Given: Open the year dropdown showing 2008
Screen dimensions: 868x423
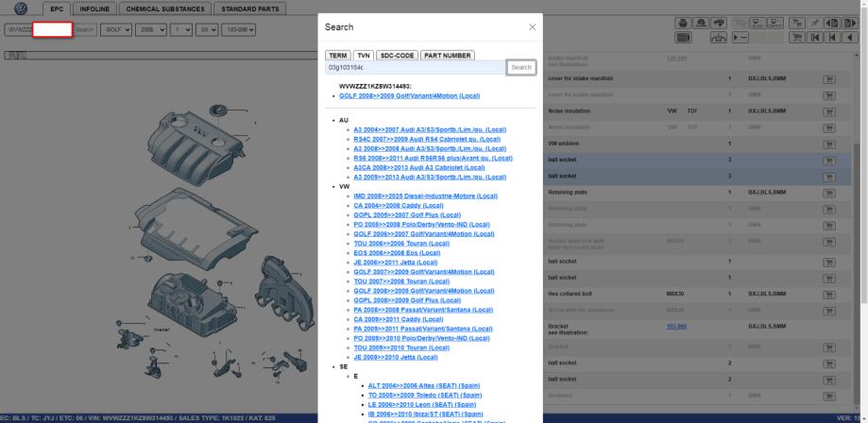Looking at the screenshot, I should point(151,30).
